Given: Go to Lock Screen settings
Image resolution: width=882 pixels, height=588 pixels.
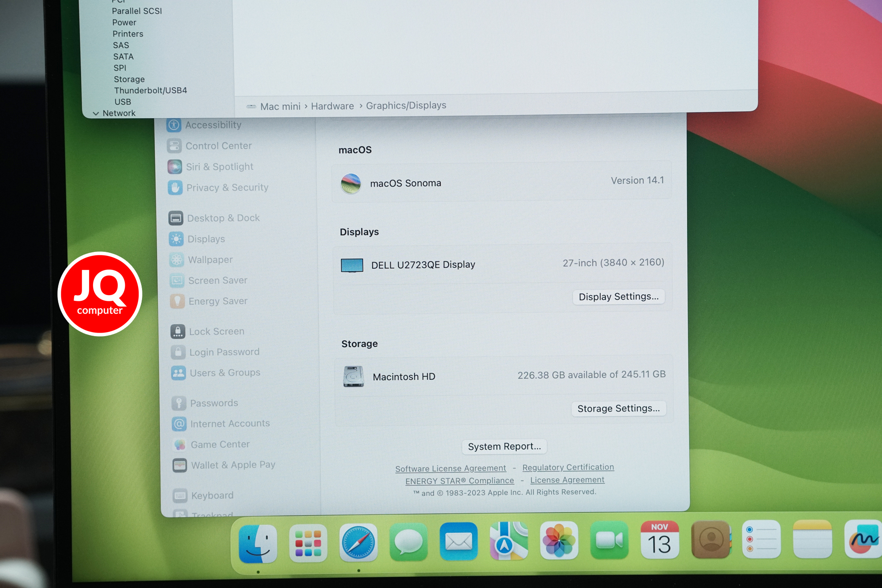Looking at the screenshot, I should click(208, 331).
